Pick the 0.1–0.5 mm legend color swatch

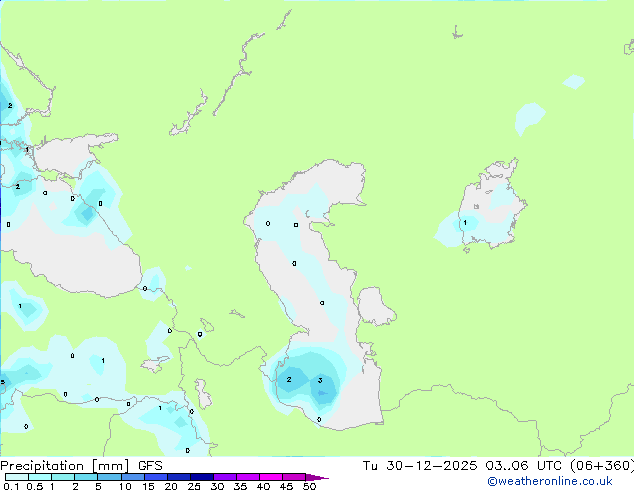pos(17,477)
